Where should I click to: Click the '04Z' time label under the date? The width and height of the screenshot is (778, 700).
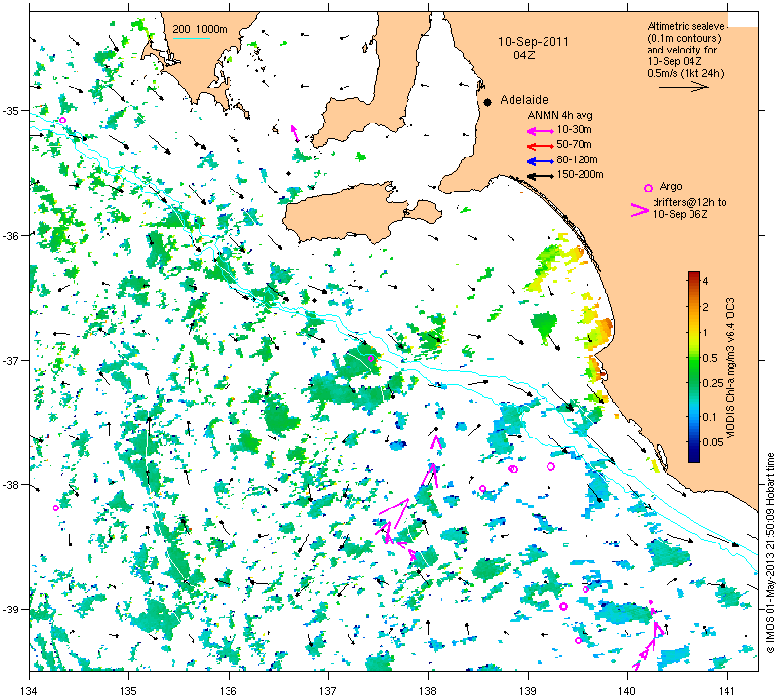point(524,55)
